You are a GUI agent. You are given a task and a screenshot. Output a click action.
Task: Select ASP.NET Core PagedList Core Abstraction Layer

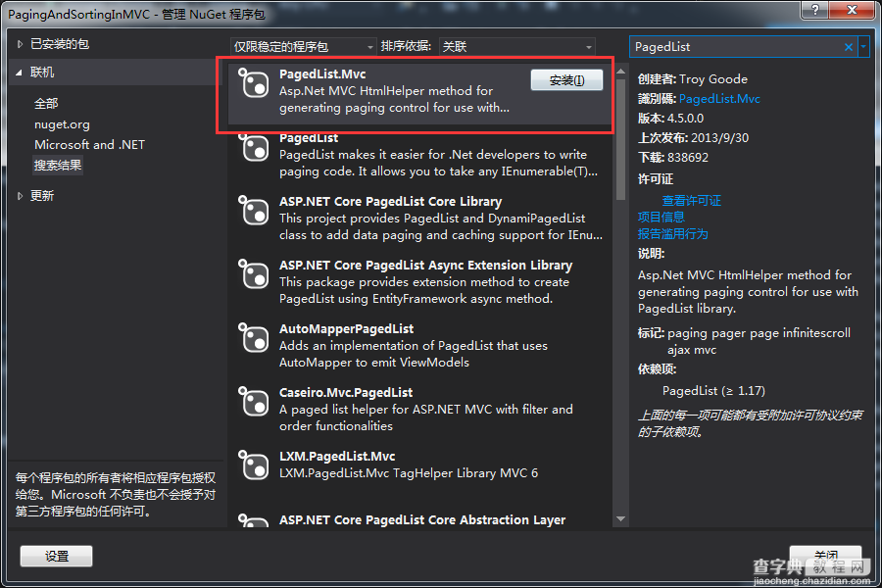point(422,520)
